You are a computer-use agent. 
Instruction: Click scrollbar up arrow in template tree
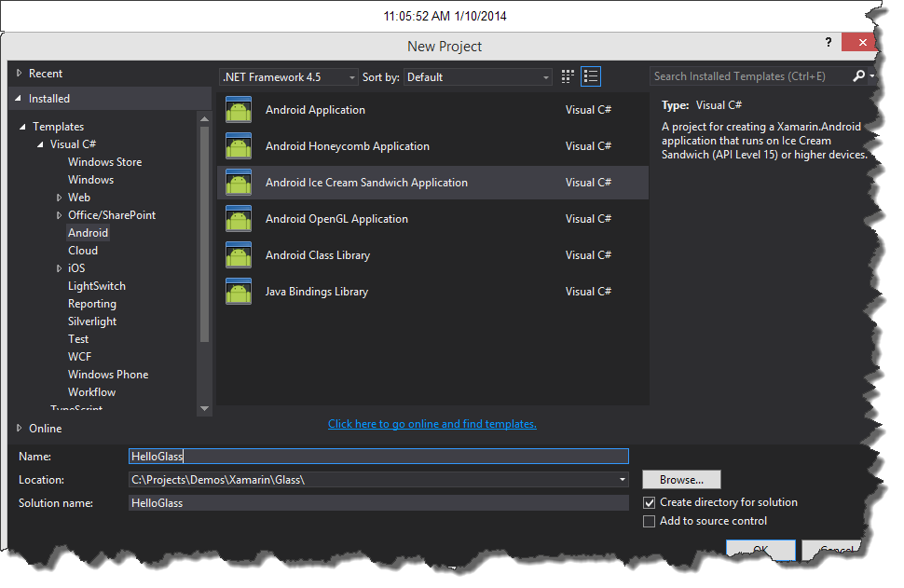pos(204,118)
